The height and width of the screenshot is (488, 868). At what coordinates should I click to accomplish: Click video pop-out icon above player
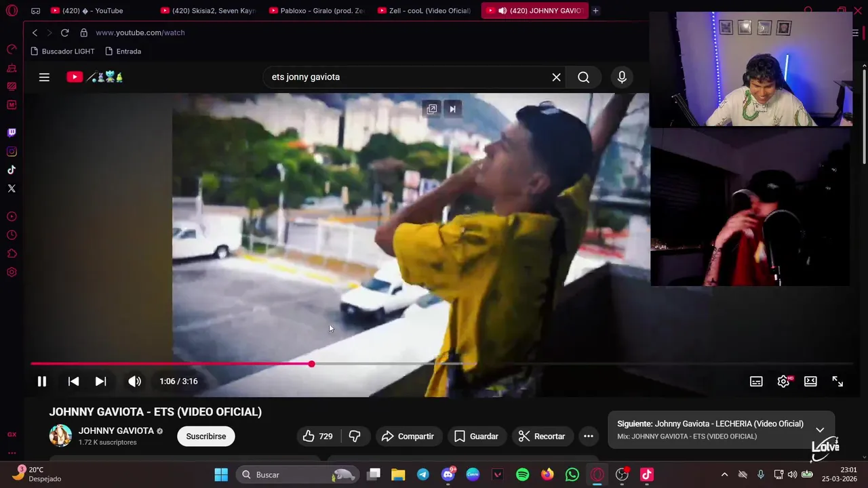tap(431, 109)
